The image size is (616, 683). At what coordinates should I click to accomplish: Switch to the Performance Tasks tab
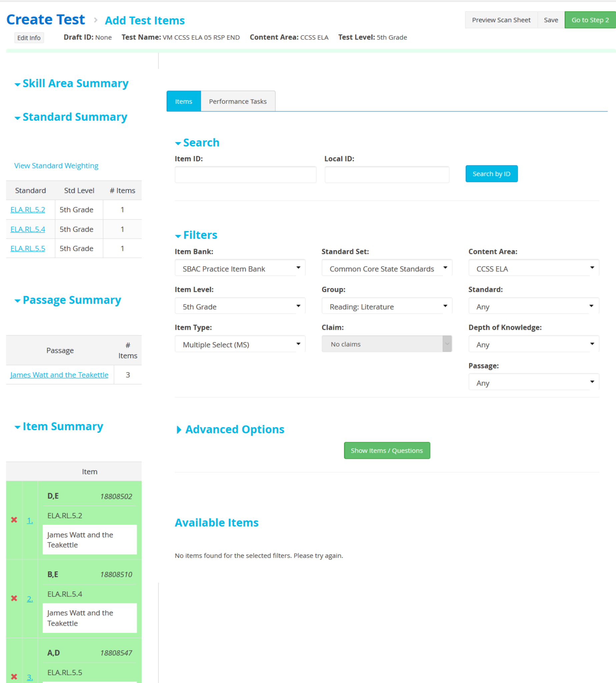237,101
